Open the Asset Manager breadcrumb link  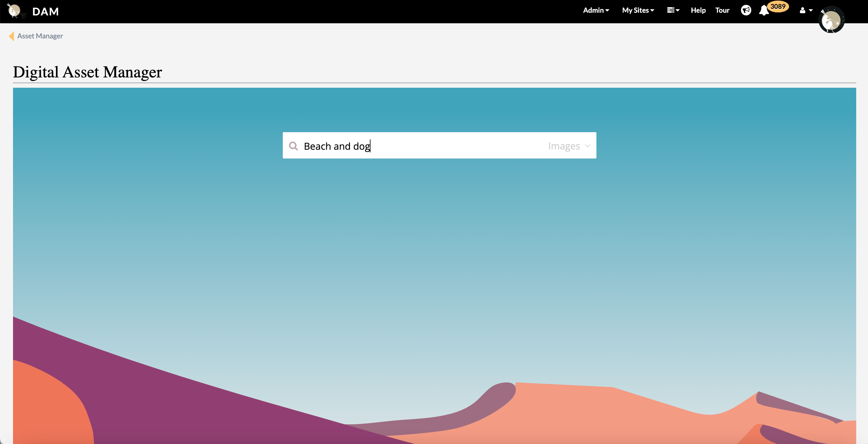(x=40, y=36)
